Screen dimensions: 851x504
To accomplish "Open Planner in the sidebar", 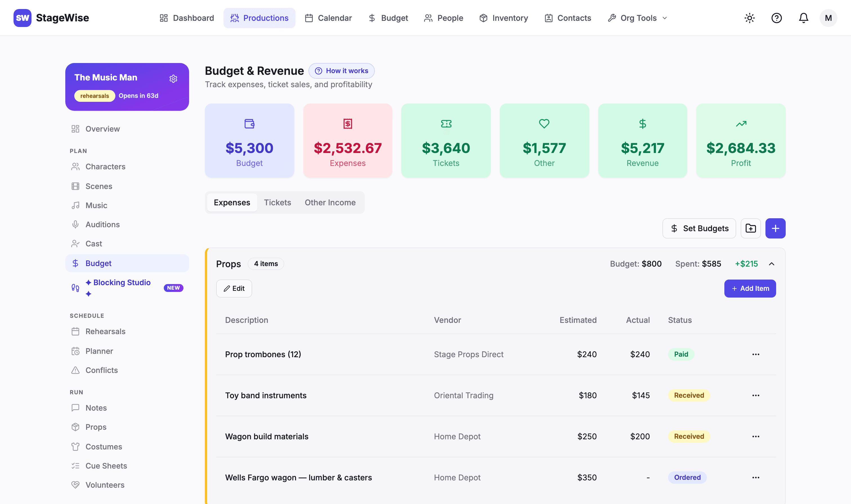I will (x=127, y=351).
